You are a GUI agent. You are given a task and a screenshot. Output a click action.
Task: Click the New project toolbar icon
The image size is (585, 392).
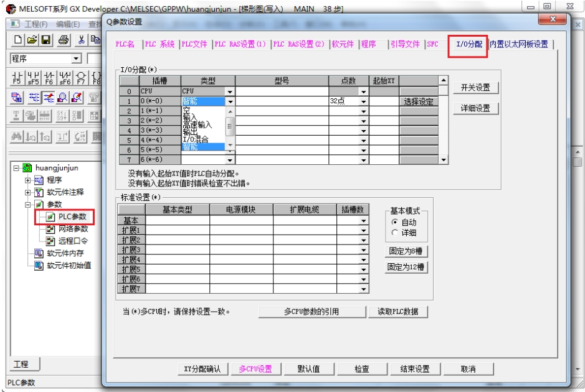pyautogui.click(x=17, y=40)
